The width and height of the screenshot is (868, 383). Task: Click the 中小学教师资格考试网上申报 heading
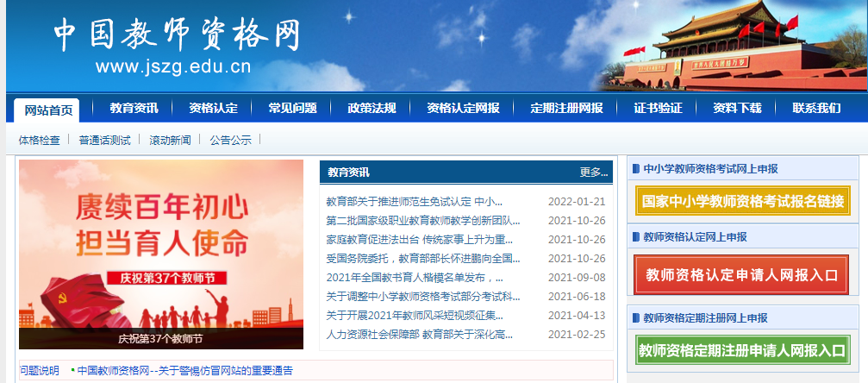[x=711, y=169]
